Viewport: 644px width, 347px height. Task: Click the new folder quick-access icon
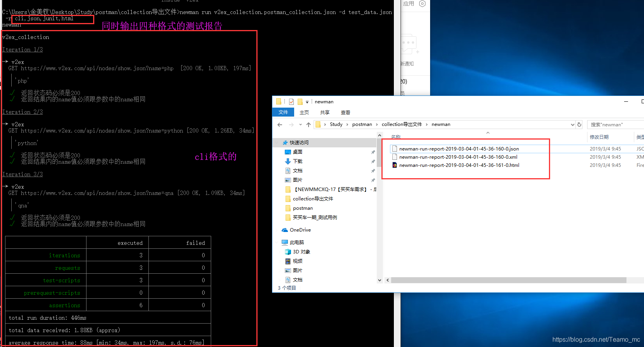[300, 102]
